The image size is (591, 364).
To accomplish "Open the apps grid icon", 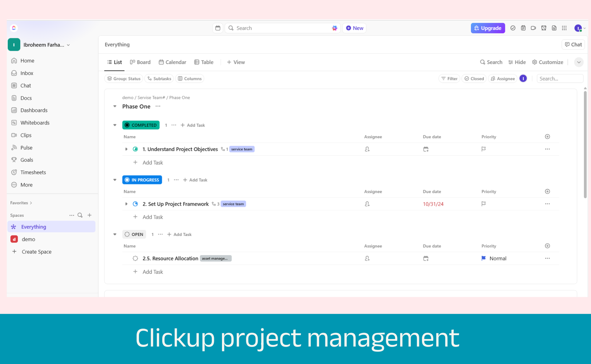I will [564, 28].
